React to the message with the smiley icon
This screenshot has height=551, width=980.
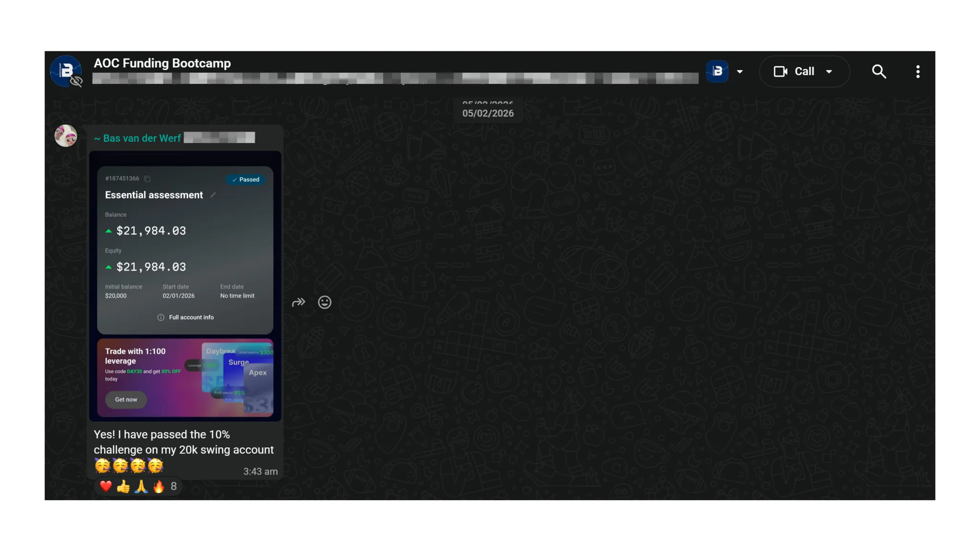(324, 302)
